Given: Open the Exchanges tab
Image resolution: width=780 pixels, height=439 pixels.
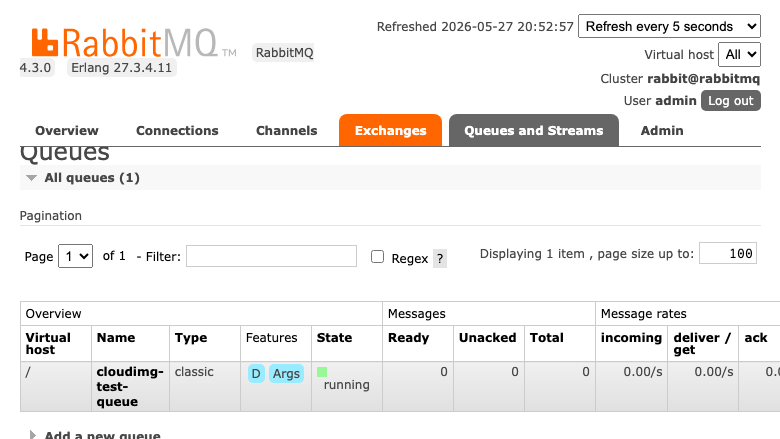Looking at the screenshot, I should coord(390,130).
